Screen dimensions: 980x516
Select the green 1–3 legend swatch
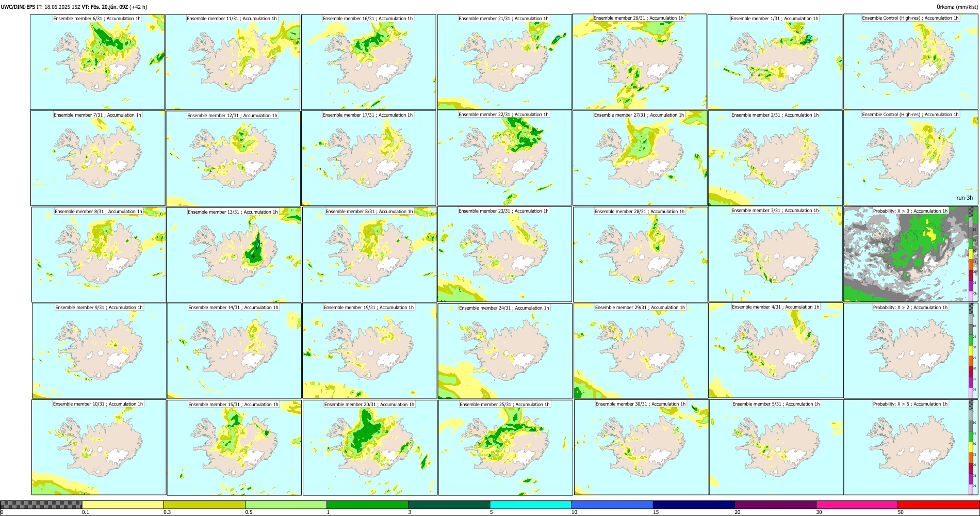(x=367, y=505)
